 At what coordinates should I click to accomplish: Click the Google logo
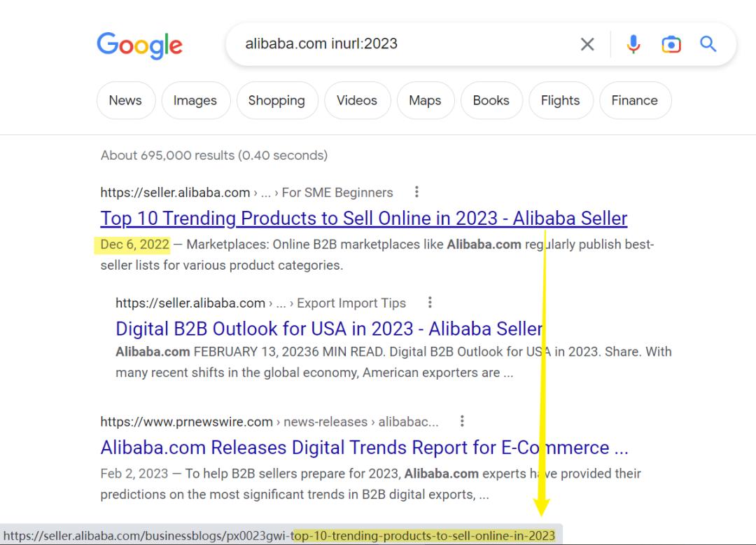pos(139,45)
